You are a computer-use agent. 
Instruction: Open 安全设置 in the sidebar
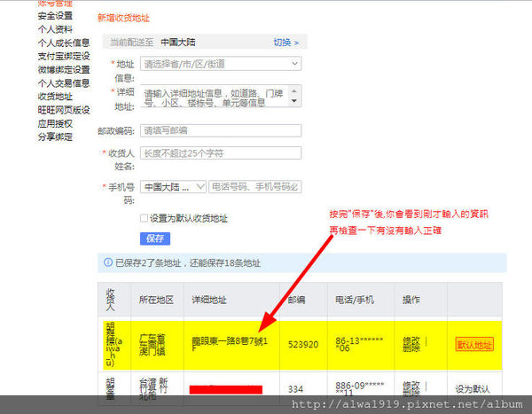55,15
